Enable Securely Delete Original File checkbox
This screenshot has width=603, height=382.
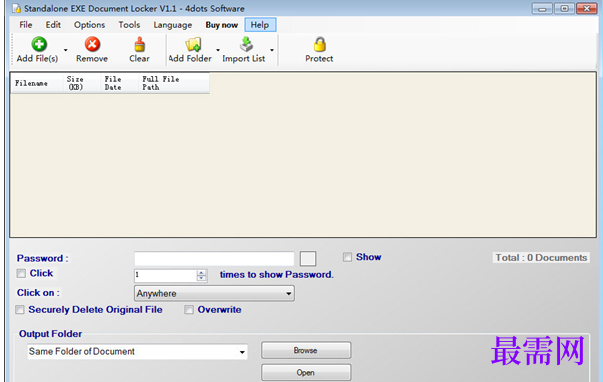20,310
